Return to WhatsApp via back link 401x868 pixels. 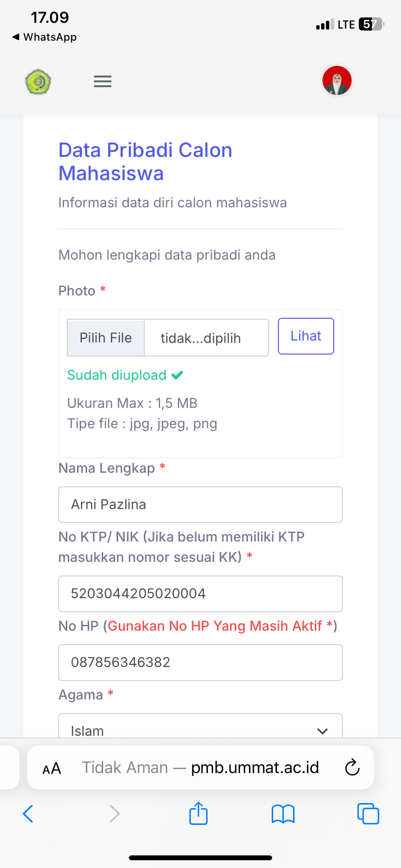pyautogui.click(x=45, y=37)
